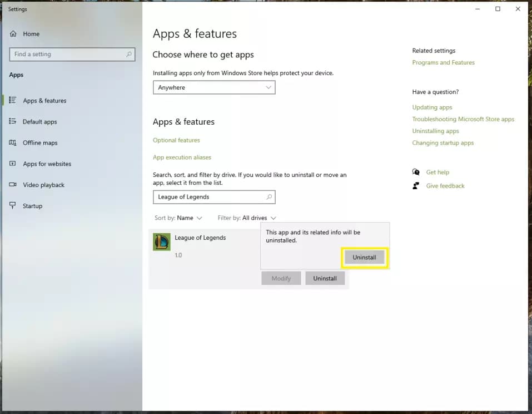Screen dimensions: 532x414
Task: Go to Settings Home
Action: [x=31, y=34]
